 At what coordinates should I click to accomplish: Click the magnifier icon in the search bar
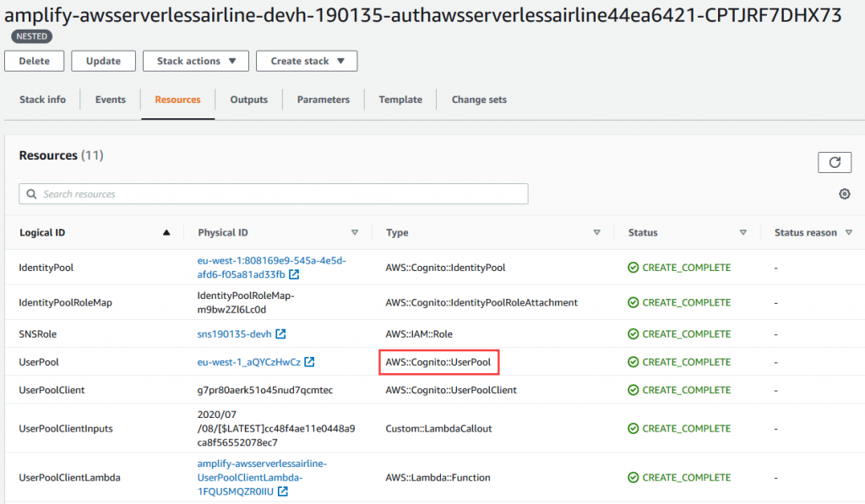pos(32,193)
